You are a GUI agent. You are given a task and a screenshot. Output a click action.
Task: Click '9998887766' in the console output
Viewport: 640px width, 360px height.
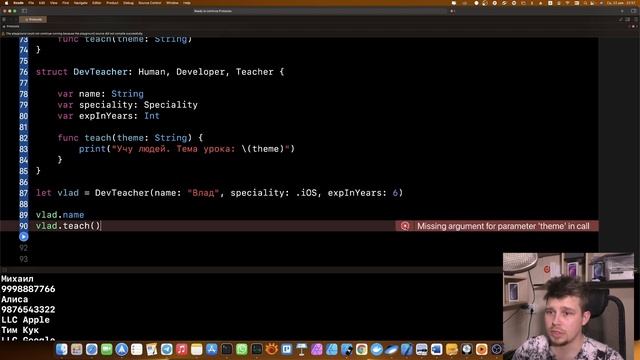pos(28,289)
